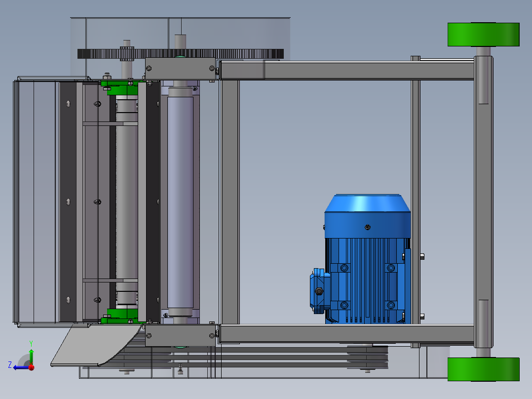Select the smooth lavender roller cylinder
Viewport: 532px width, 399px height.
180,202
